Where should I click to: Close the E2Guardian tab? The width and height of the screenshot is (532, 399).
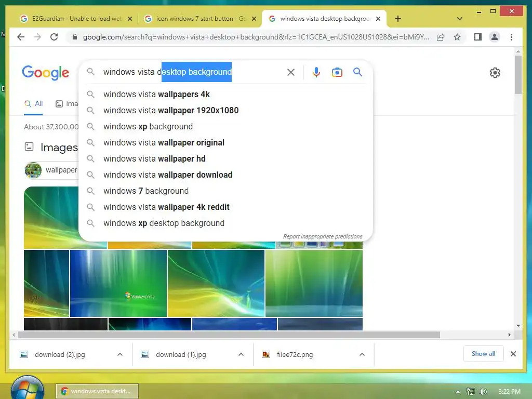(x=129, y=19)
